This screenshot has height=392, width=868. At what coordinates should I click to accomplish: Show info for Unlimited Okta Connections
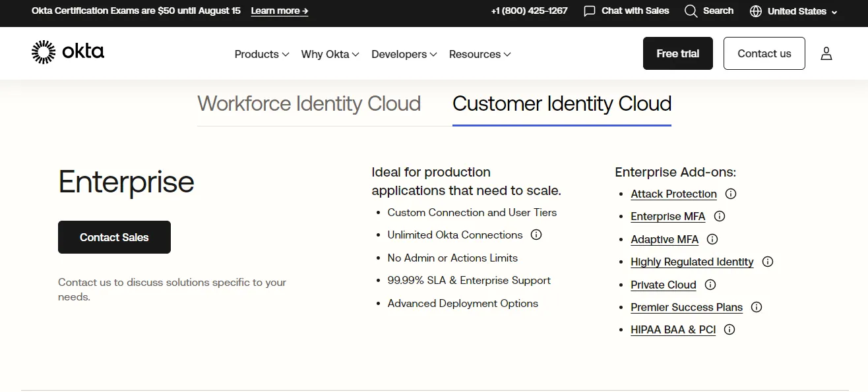(x=536, y=235)
